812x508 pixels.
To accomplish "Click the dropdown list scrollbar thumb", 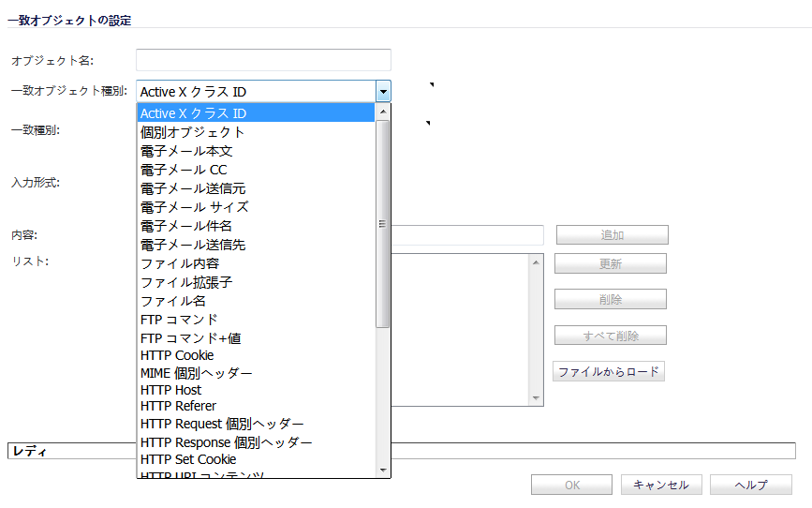I will [x=383, y=224].
